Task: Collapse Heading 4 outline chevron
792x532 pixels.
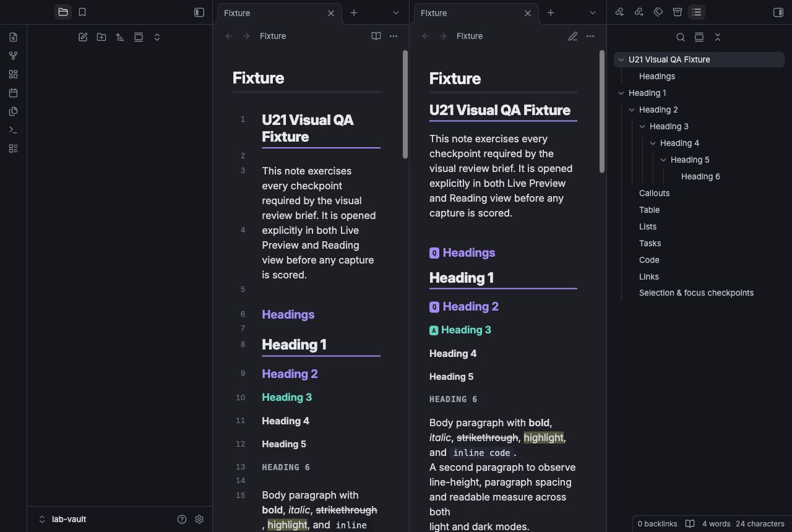Action: (x=652, y=144)
